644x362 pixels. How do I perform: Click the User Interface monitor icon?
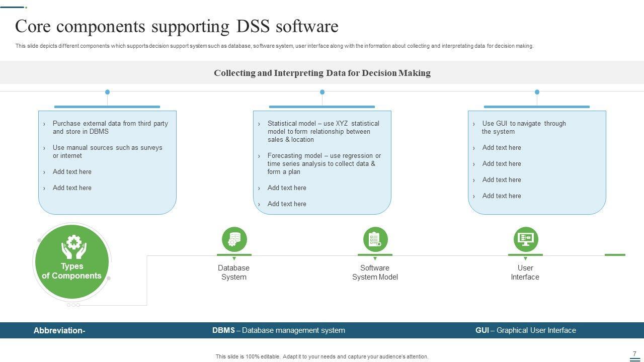526,239
